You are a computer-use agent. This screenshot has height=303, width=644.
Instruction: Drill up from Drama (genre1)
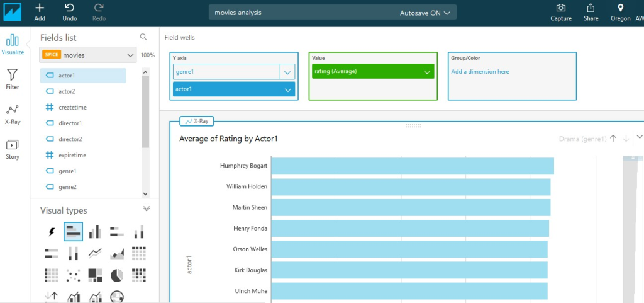613,139
